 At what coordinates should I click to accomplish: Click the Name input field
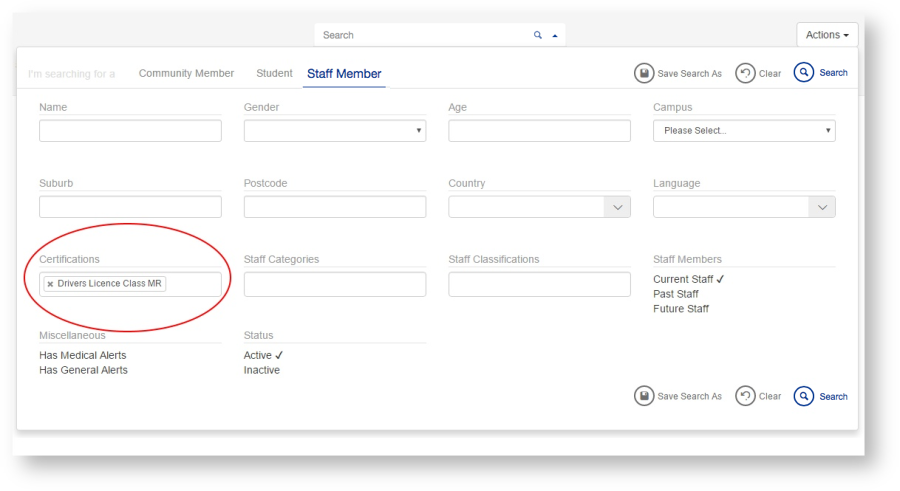130,131
